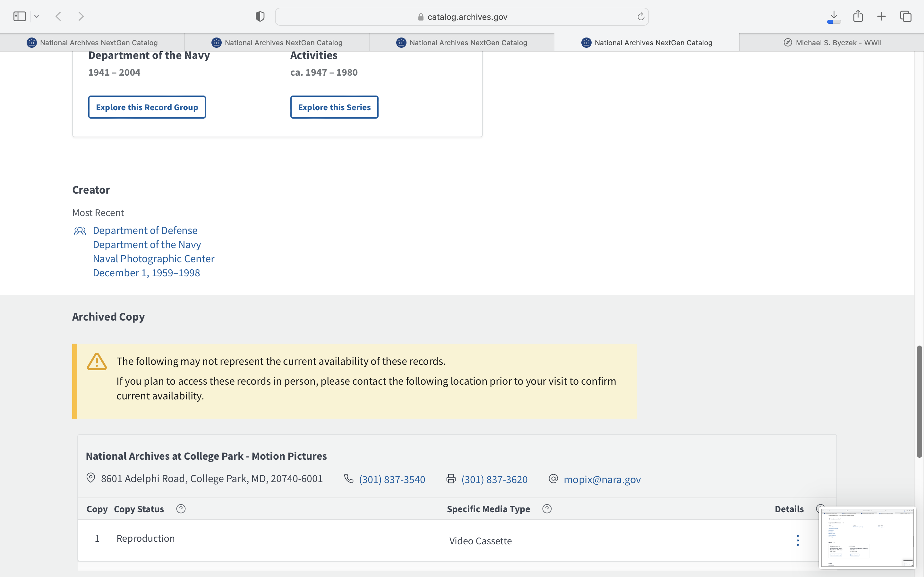This screenshot has width=924, height=577.
Task: Open the Naval Photographic Center link
Action: point(153,259)
